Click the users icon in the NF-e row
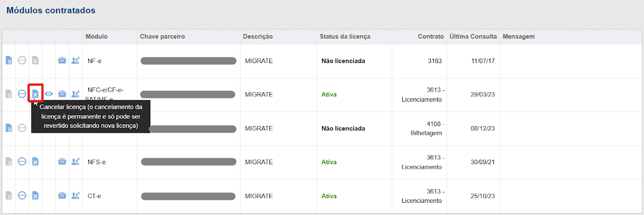The image size is (644, 215). coord(75,61)
